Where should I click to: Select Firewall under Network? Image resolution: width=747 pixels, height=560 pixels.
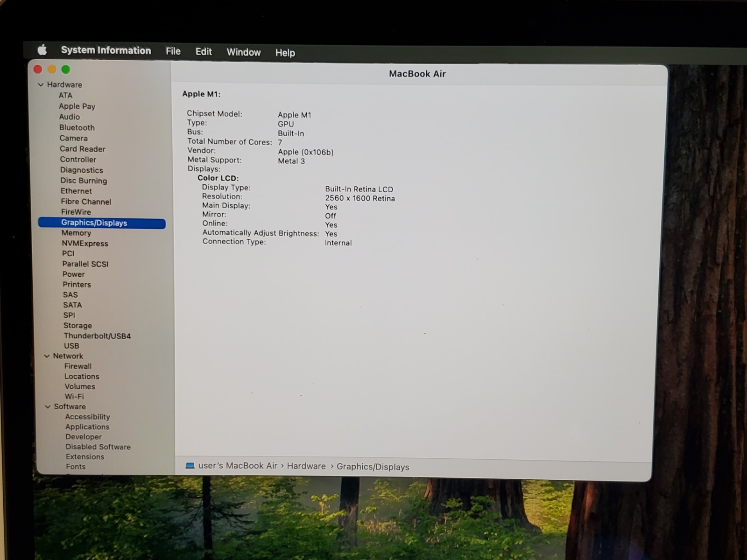pos(78,366)
